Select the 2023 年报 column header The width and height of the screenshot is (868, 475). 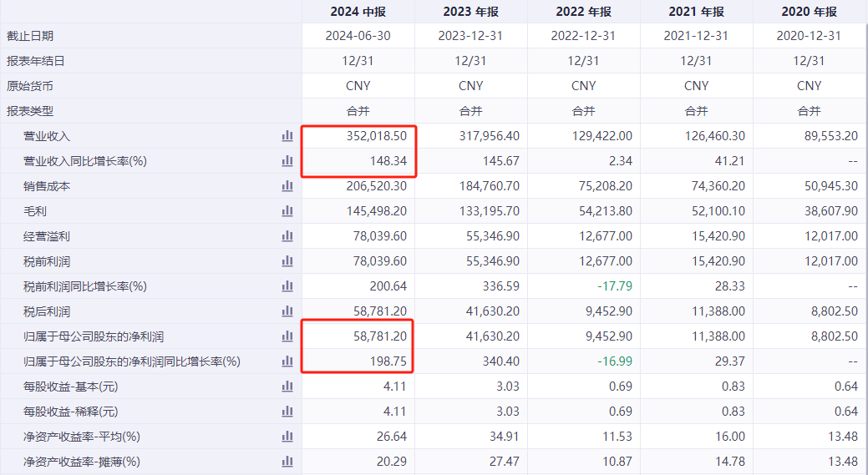coord(470,12)
